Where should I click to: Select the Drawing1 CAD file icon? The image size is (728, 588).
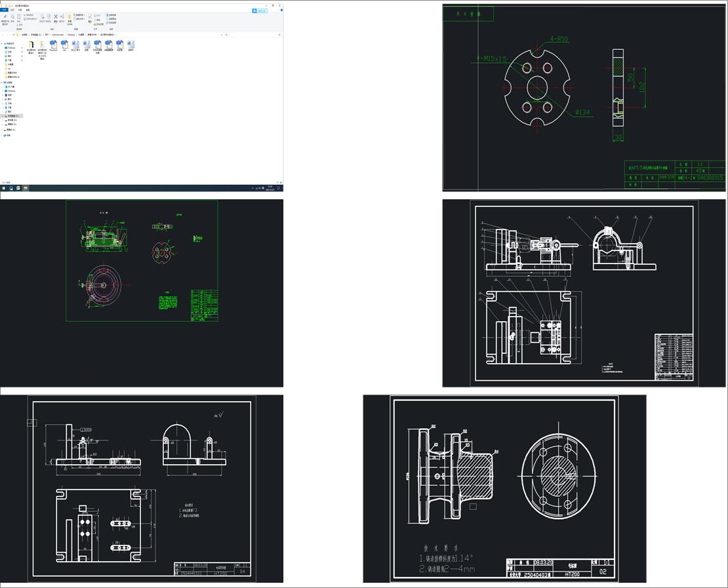pyautogui.click(x=53, y=44)
